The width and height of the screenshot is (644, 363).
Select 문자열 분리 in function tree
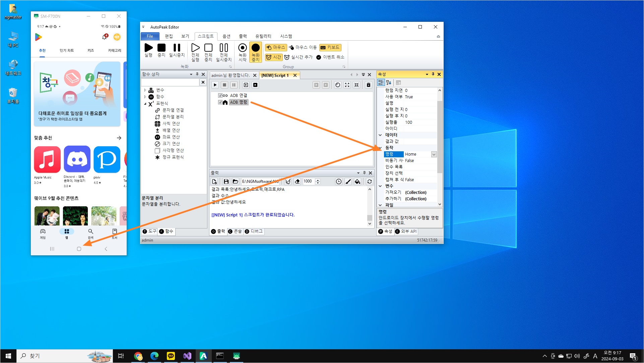click(173, 117)
